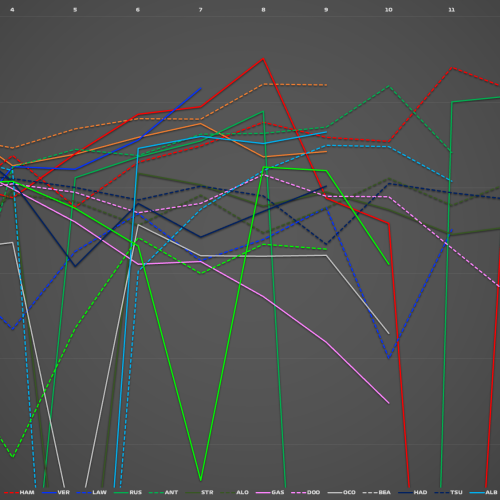
Task: Click the OCO legend entry
Action: (x=342, y=492)
